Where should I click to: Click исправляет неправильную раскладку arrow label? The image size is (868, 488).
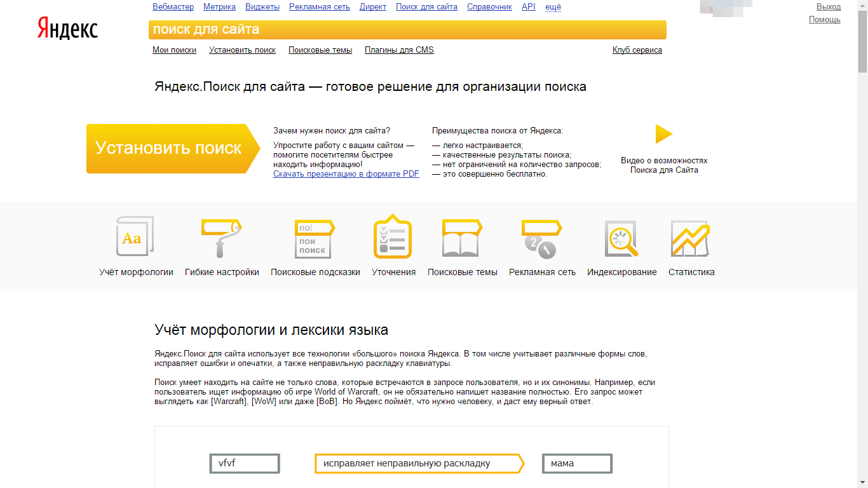point(419,463)
